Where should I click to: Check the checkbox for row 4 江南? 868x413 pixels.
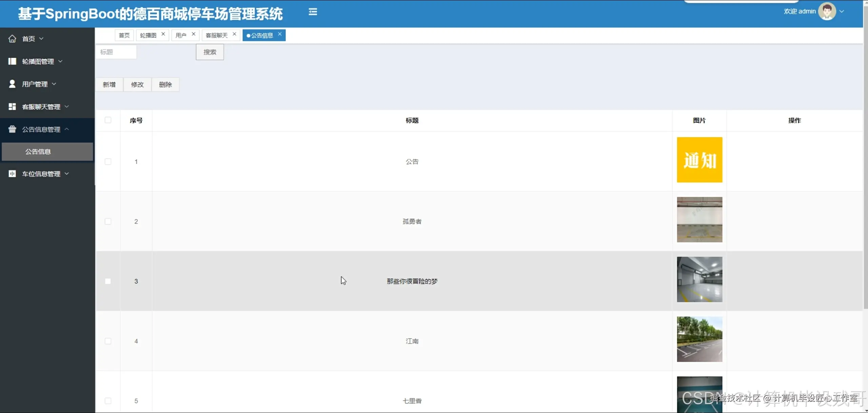(108, 341)
